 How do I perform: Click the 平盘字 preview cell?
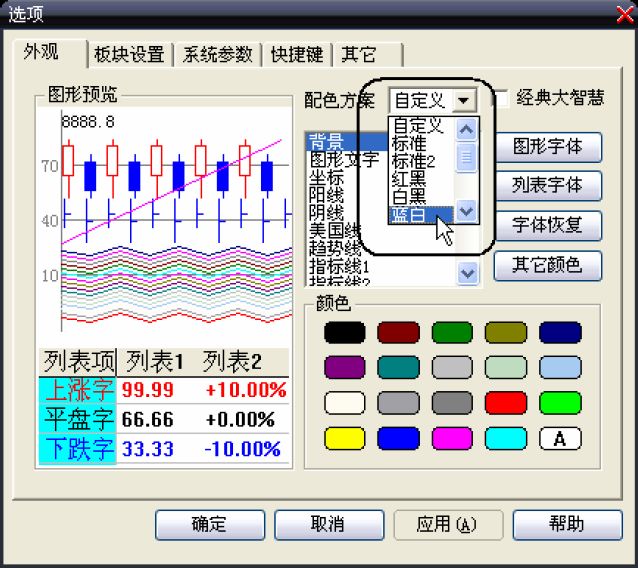tap(78, 419)
